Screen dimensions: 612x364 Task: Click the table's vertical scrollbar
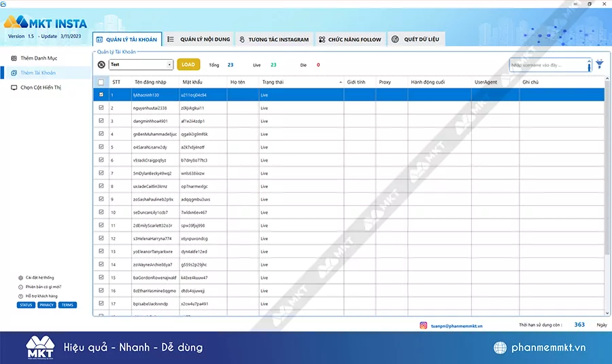click(x=607, y=204)
